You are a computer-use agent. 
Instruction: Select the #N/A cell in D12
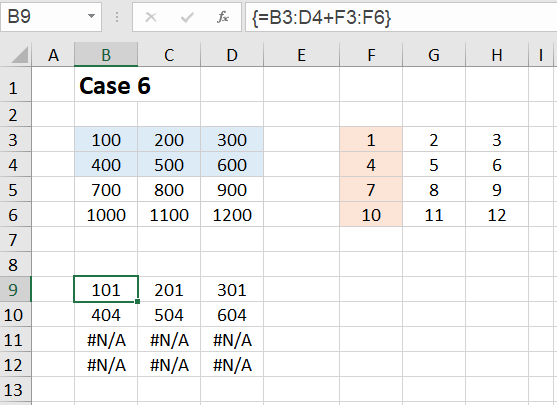[232, 365]
